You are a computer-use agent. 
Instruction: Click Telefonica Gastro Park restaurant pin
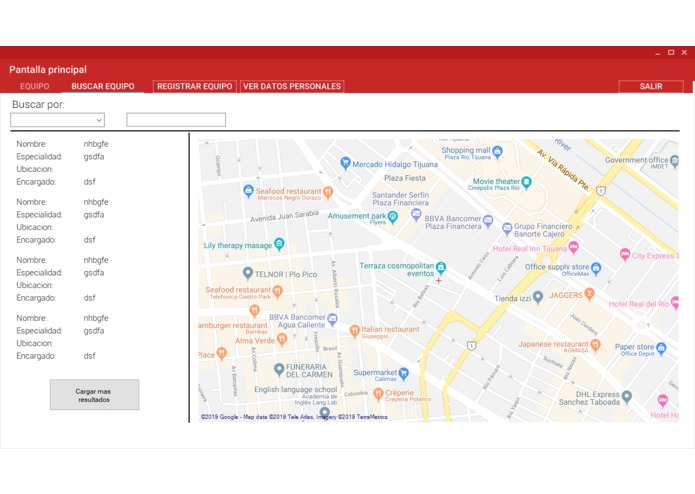click(277, 291)
